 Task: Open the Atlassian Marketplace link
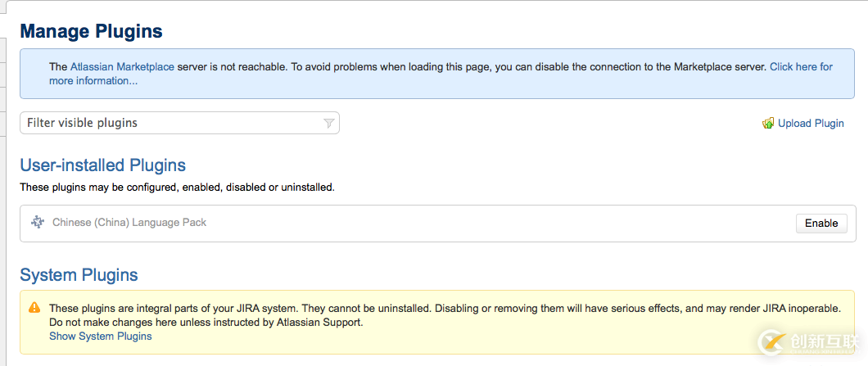[x=122, y=67]
